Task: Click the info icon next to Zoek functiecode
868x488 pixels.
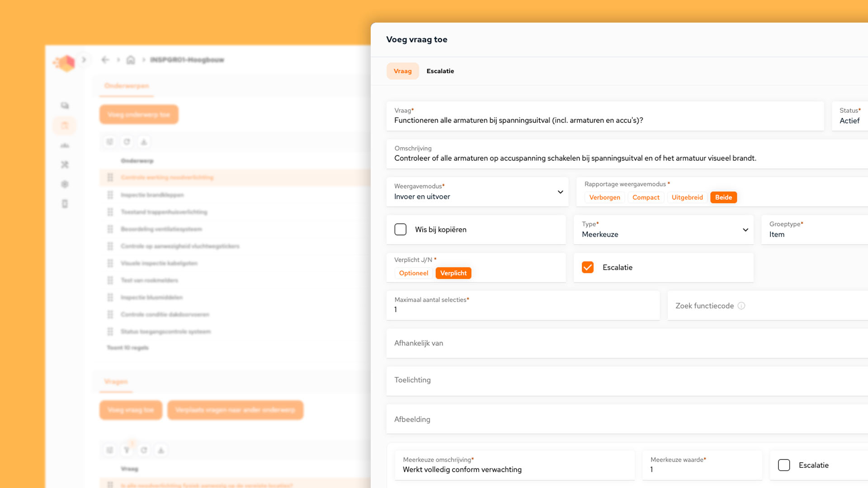Action: coord(741,306)
